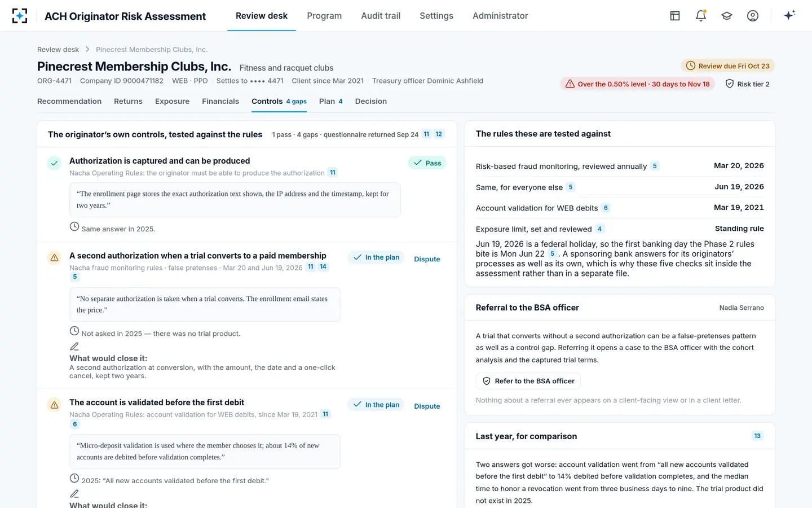
Task: Click Dispute on the second authorization control
Action: [427, 259]
